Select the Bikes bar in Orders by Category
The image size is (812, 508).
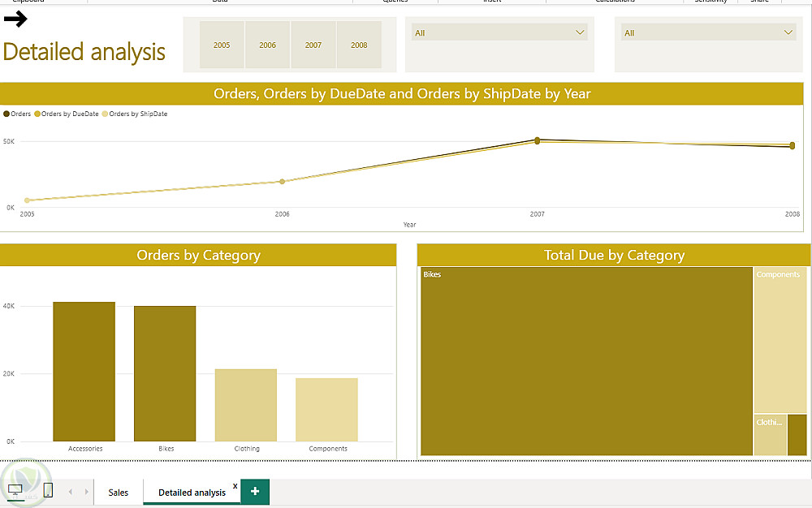point(165,373)
